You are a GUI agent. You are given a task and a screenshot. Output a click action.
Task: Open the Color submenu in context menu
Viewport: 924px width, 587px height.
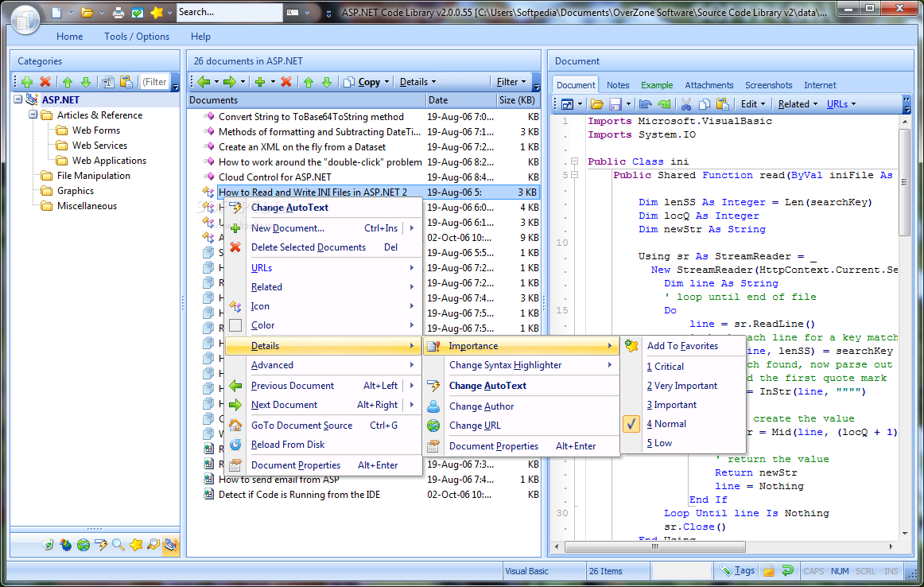[262, 325]
